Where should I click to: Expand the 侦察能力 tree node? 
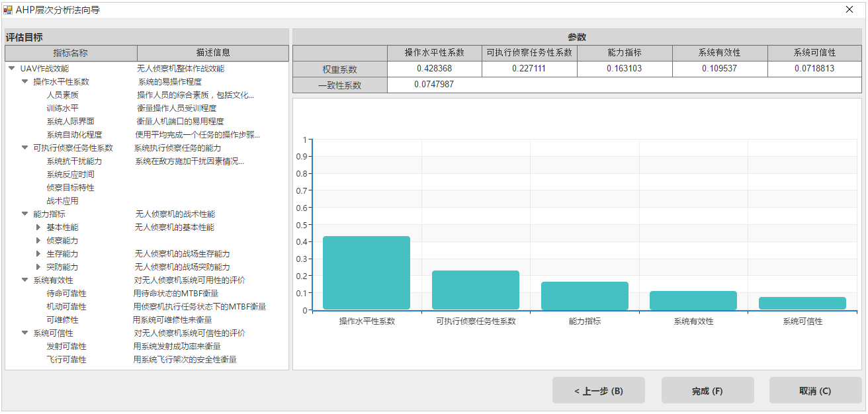[38, 241]
